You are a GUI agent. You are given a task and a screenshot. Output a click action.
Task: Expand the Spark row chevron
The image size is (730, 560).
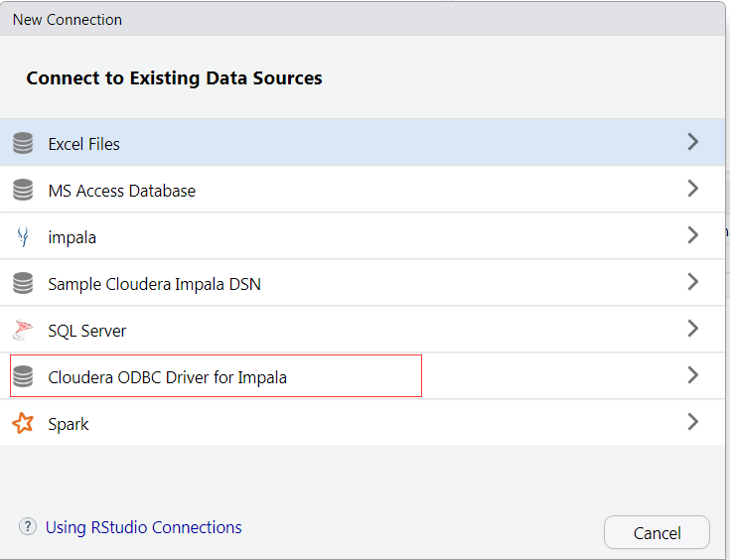tap(693, 422)
